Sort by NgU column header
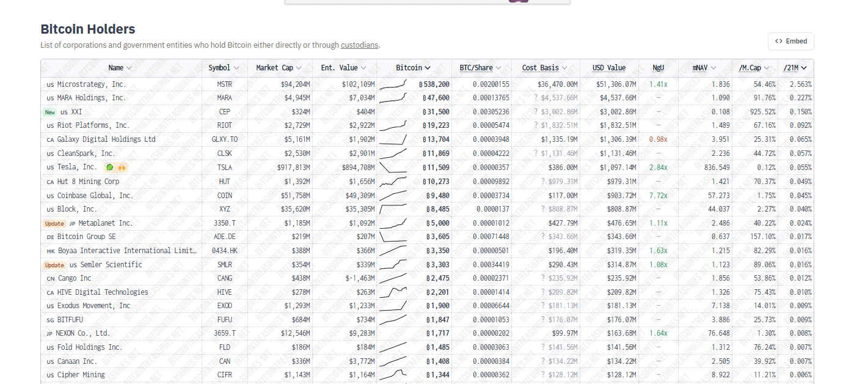 [x=658, y=68]
